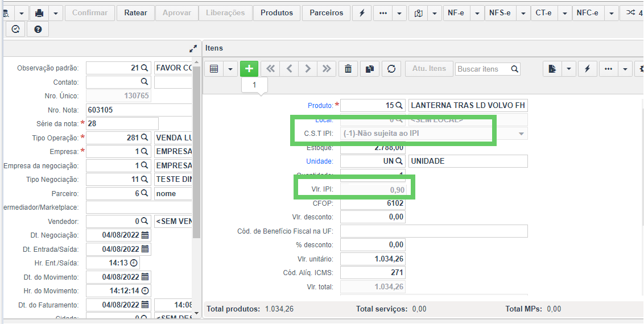
Task: Click search icon in Produto code field
Action: pyautogui.click(x=399, y=105)
